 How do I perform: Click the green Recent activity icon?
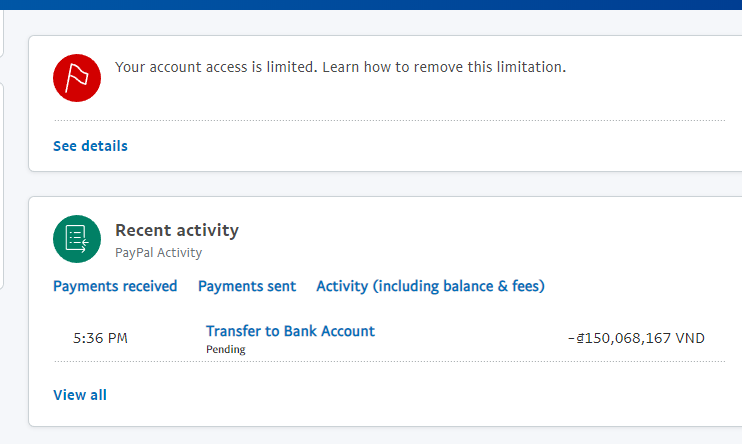(77, 239)
